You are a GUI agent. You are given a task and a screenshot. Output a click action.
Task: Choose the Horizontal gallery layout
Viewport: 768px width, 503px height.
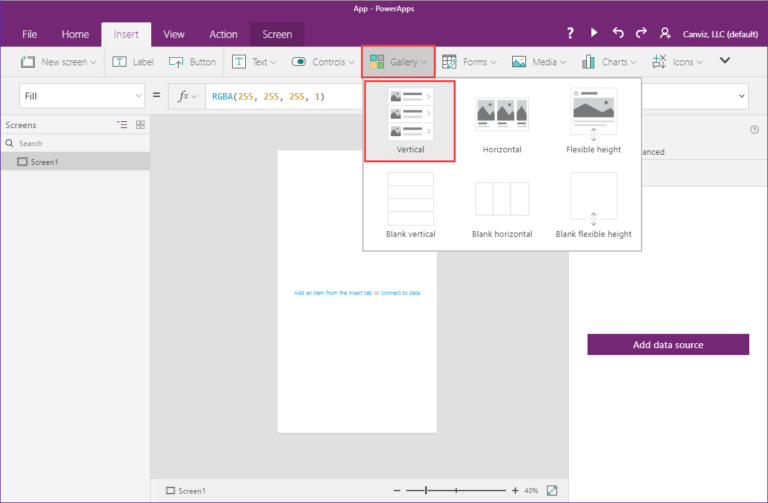(502, 122)
